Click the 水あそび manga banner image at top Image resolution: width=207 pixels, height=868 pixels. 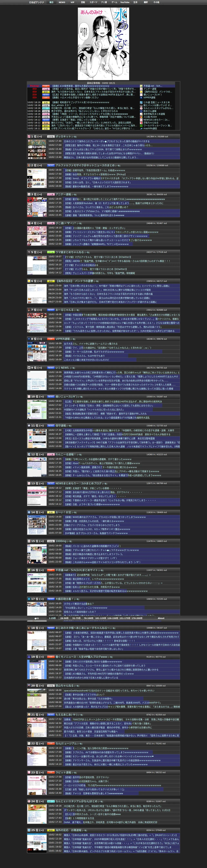coord(103,44)
